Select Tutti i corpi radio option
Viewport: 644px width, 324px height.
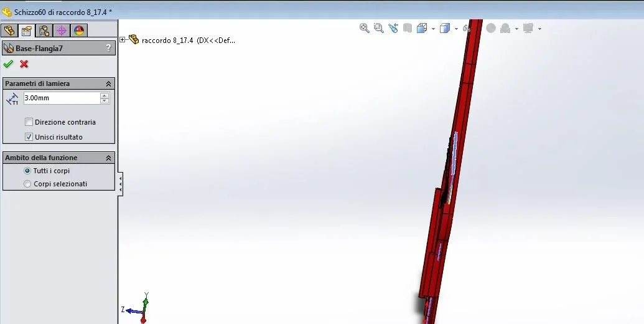coord(27,171)
